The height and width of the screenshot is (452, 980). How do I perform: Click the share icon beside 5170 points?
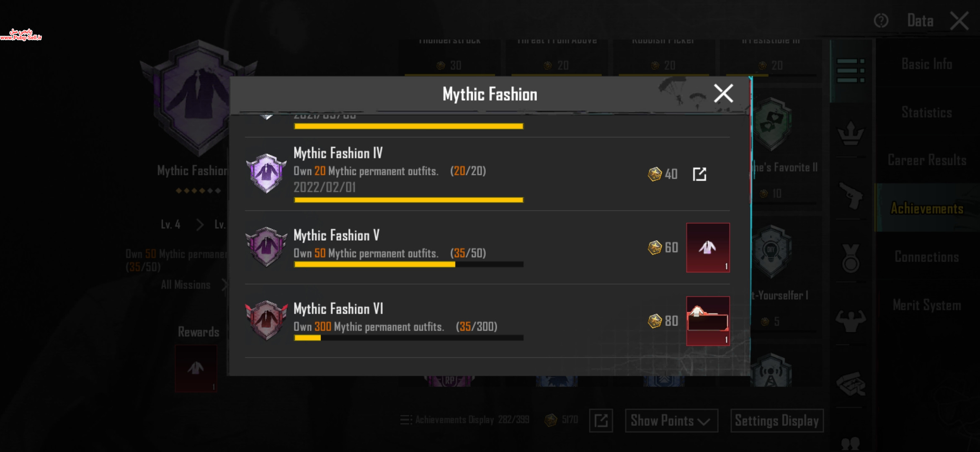click(601, 421)
